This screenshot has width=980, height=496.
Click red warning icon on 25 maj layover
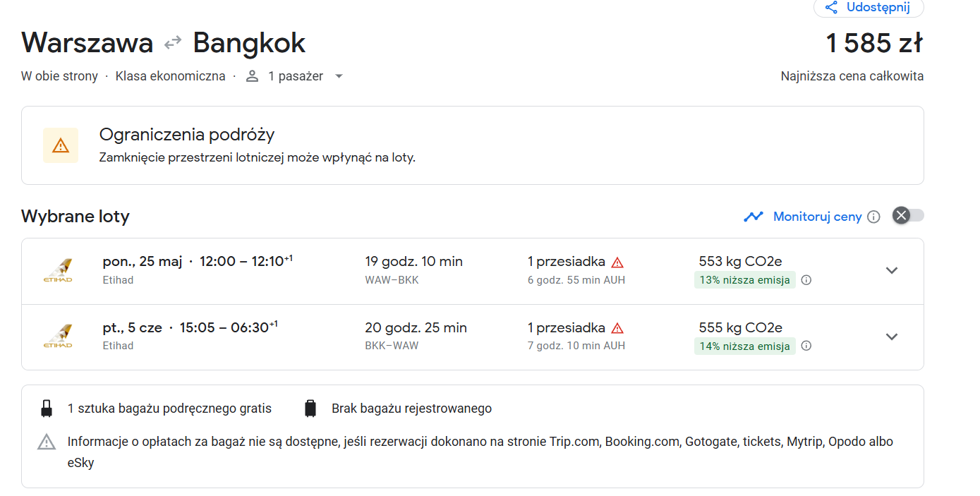617,262
